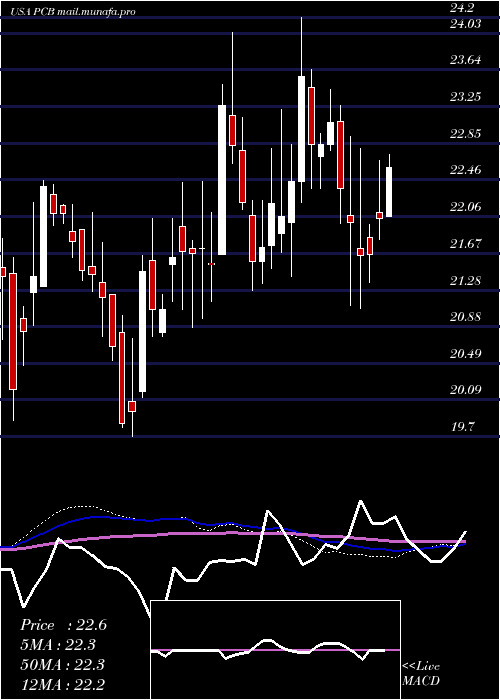This screenshot has width=500, height=700.
Task: Click the 19.7 price axis label
Action: point(462,427)
